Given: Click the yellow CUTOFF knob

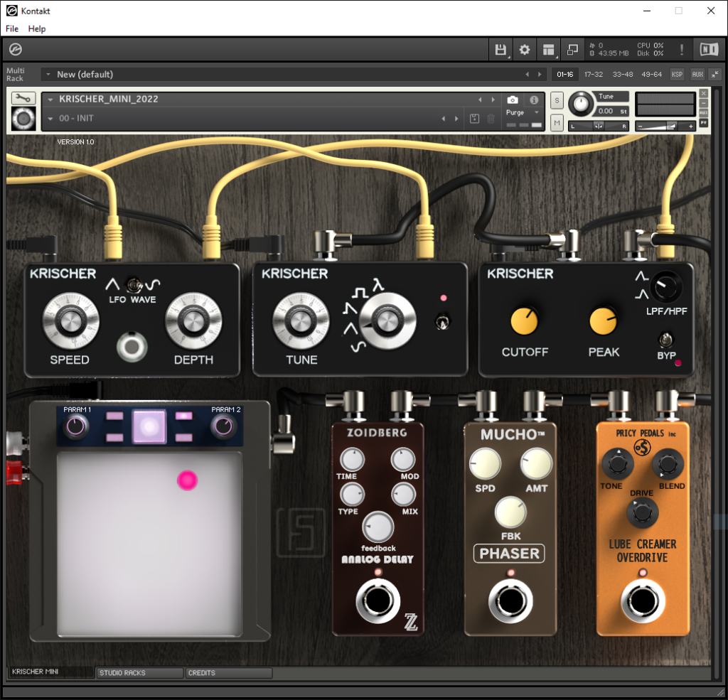Looking at the screenshot, I should coord(524,321).
